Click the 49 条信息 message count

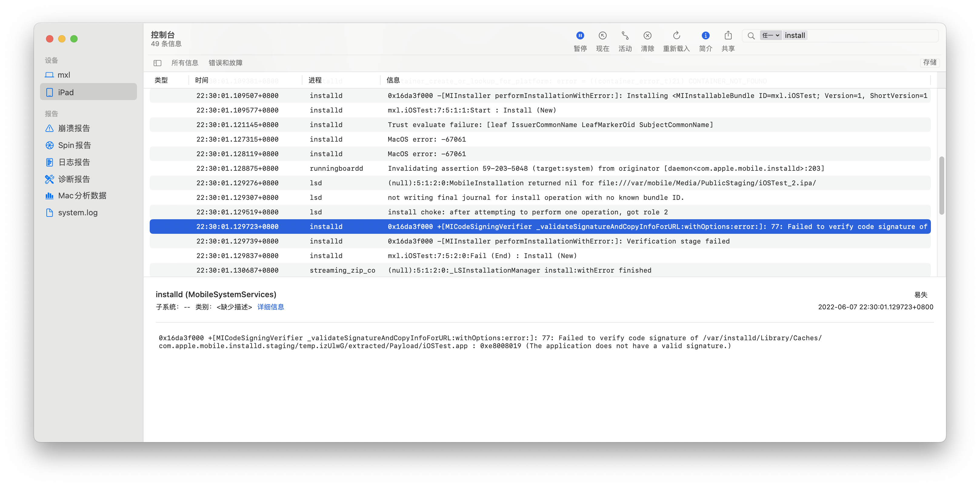point(166,44)
